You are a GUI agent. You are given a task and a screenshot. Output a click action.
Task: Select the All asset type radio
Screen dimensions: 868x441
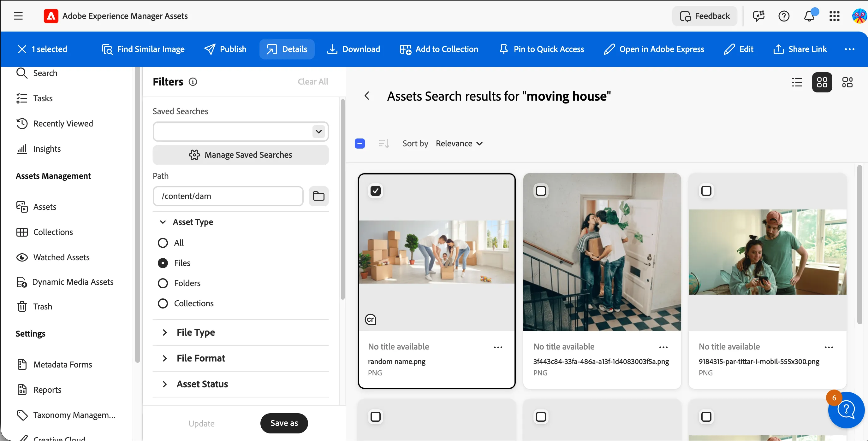(163, 243)
